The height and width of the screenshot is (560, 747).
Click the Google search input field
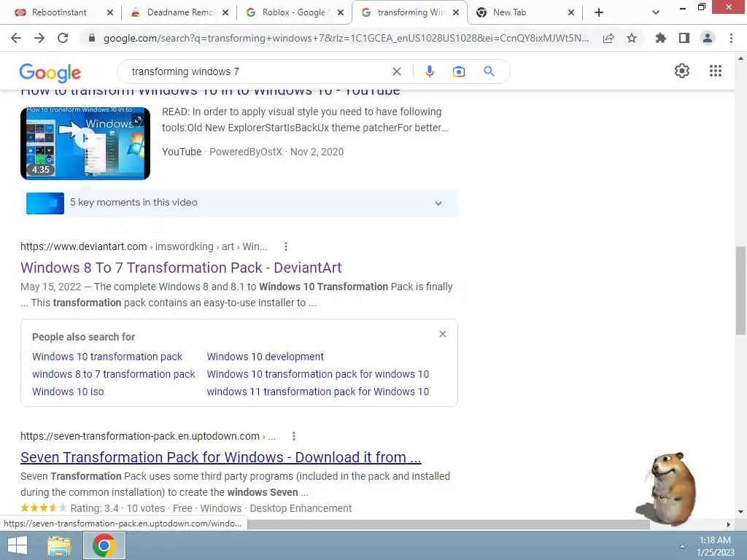258,71
